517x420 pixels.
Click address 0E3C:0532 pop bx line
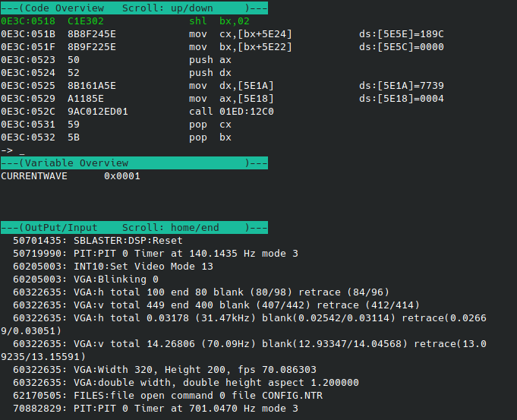click(x=114, y=137)
